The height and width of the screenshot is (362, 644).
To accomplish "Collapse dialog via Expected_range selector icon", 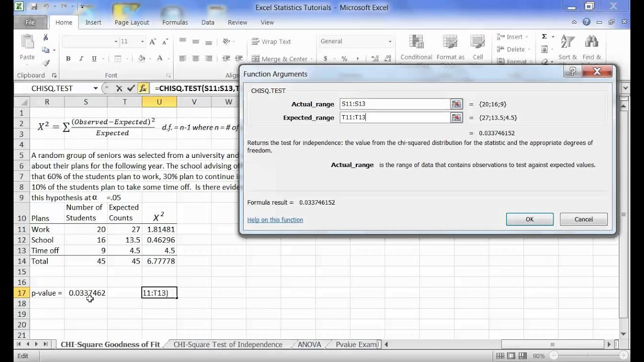I will [x=456, y=117].
